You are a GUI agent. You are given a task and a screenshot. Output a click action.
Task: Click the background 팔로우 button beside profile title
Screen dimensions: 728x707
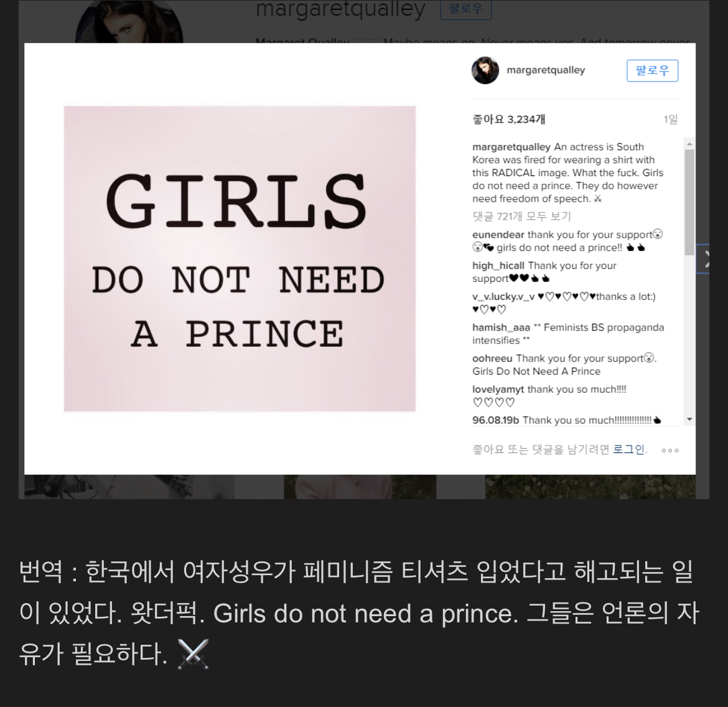(465, 9)
